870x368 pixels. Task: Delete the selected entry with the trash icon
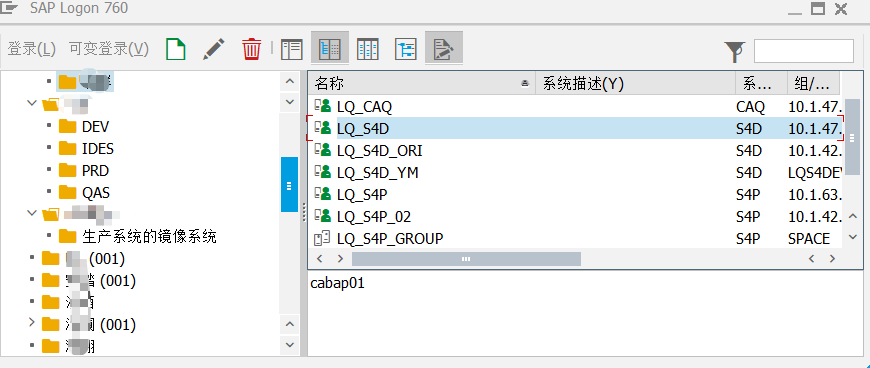pyautogui.click(x=251, y=49)
